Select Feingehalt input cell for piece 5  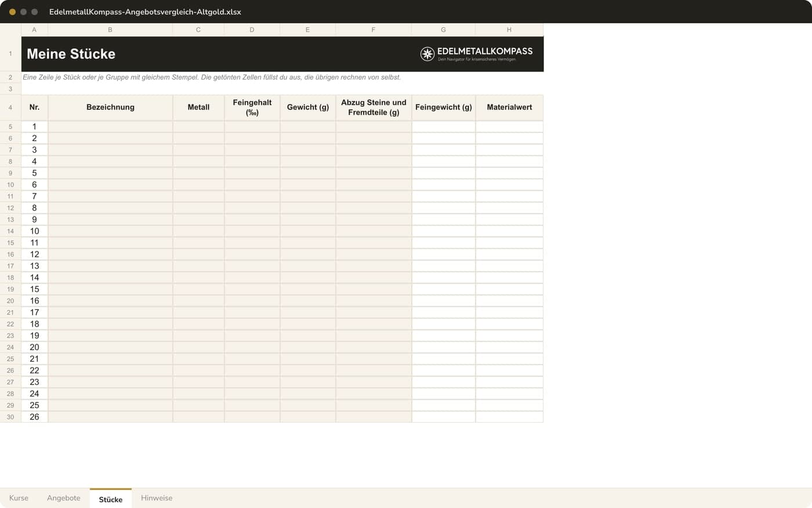coord(252,173)
